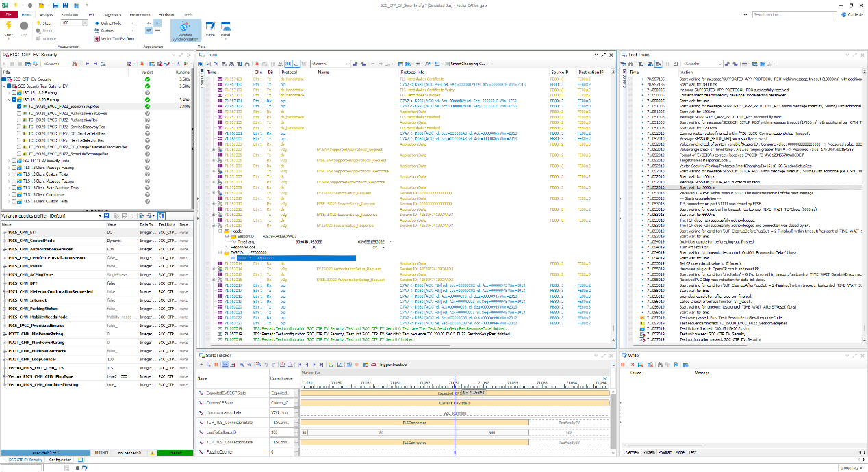This screenshot has height=472, width=868.
Task: Click the System tab in Write window
Action: [x=648, y=452]
